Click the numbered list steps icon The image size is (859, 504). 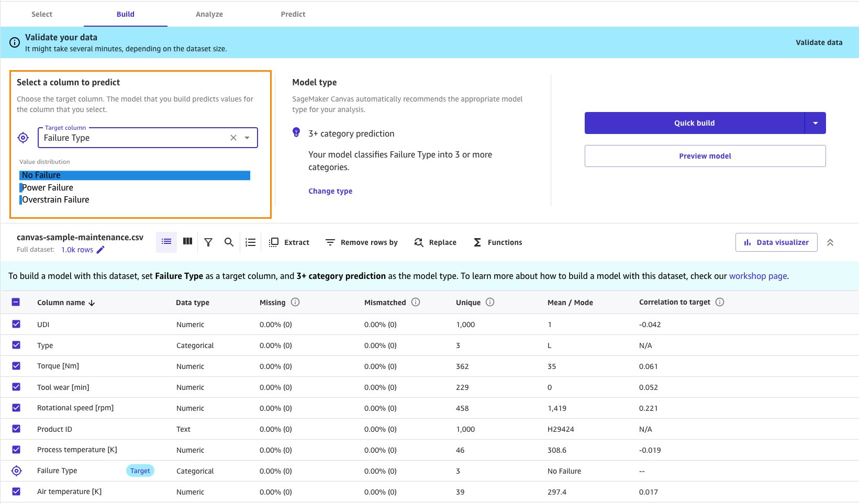pos(251,242)
